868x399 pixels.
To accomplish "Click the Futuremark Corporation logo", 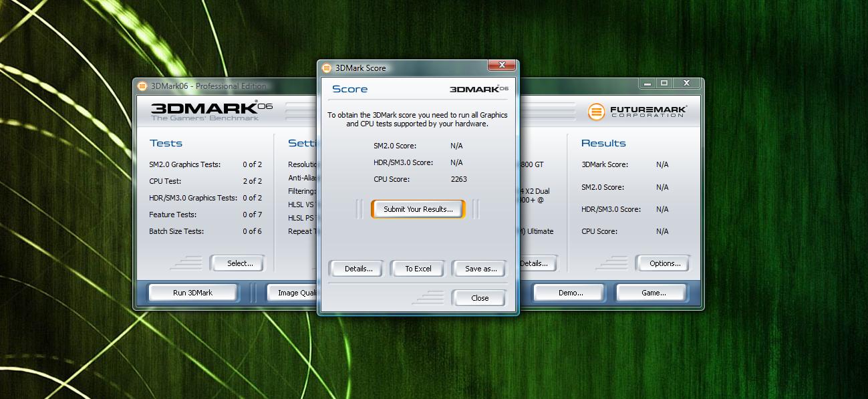I will click(x=637, y=112).
